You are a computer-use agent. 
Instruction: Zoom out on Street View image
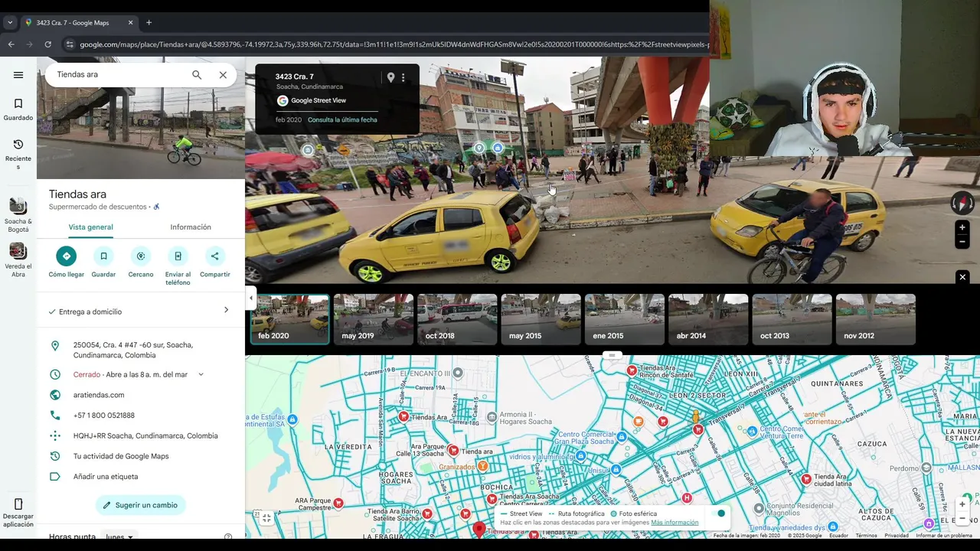tap(962, 242)
